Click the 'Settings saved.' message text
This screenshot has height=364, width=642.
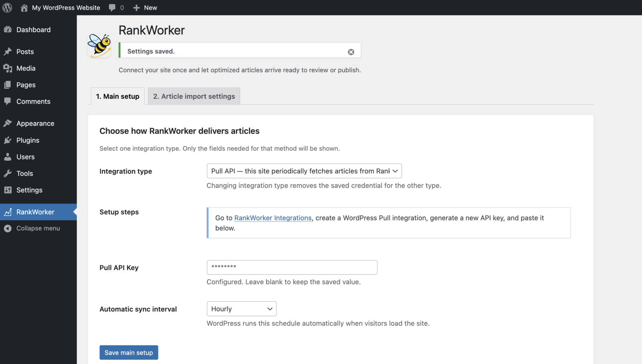(x=151, y=51)
